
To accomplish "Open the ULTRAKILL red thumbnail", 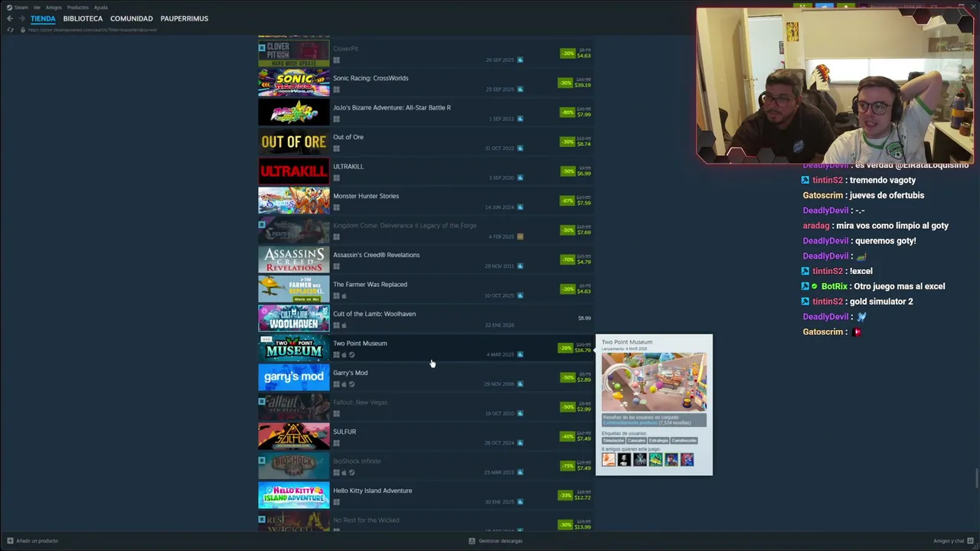I will point(294,171).
